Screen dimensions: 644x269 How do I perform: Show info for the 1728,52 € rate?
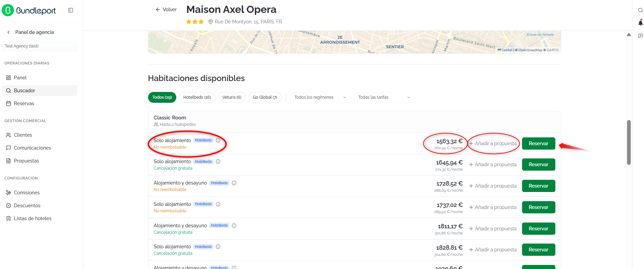(x=234, y=183)
